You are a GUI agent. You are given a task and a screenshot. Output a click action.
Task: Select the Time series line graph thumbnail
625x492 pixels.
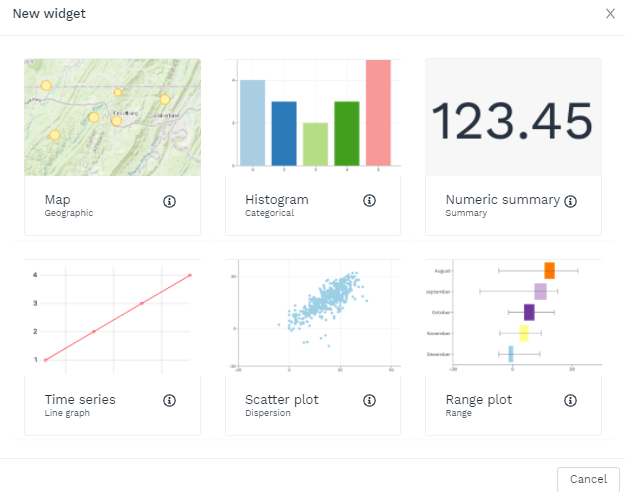pyautogui.click(x=112, y=316)
